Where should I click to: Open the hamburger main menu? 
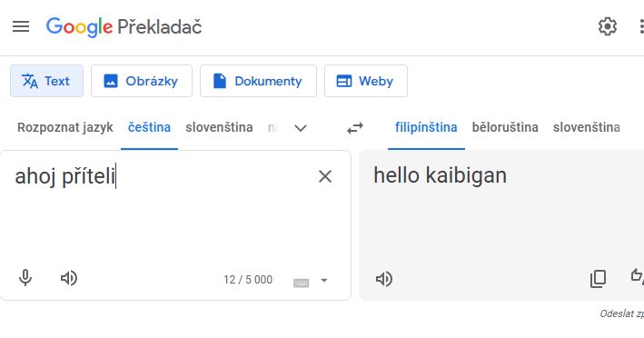(x=21, y=27)
